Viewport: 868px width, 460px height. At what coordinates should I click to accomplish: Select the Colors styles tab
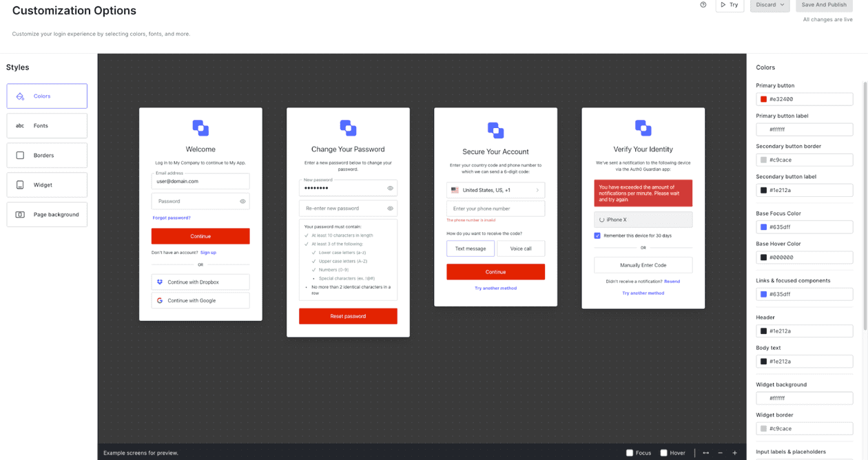(x=46, y=96)
